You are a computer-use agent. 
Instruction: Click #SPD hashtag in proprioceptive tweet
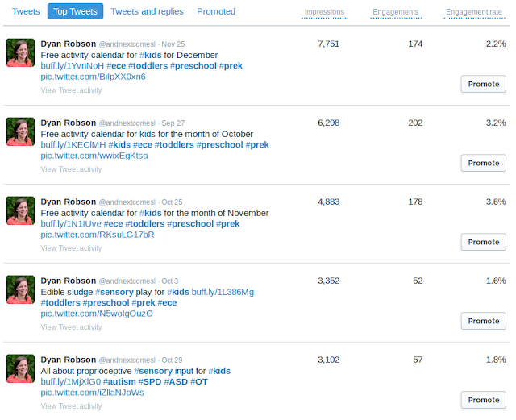tap(150, 382)
